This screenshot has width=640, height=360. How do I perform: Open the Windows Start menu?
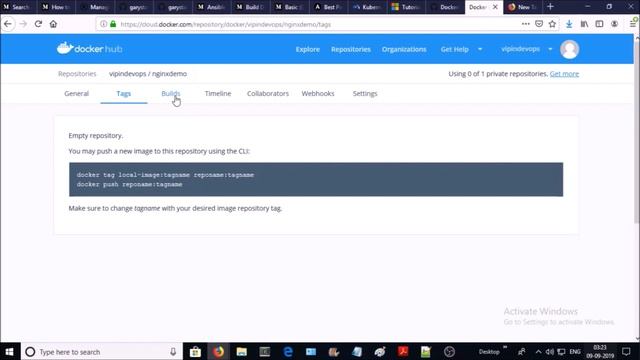point(9,351)
